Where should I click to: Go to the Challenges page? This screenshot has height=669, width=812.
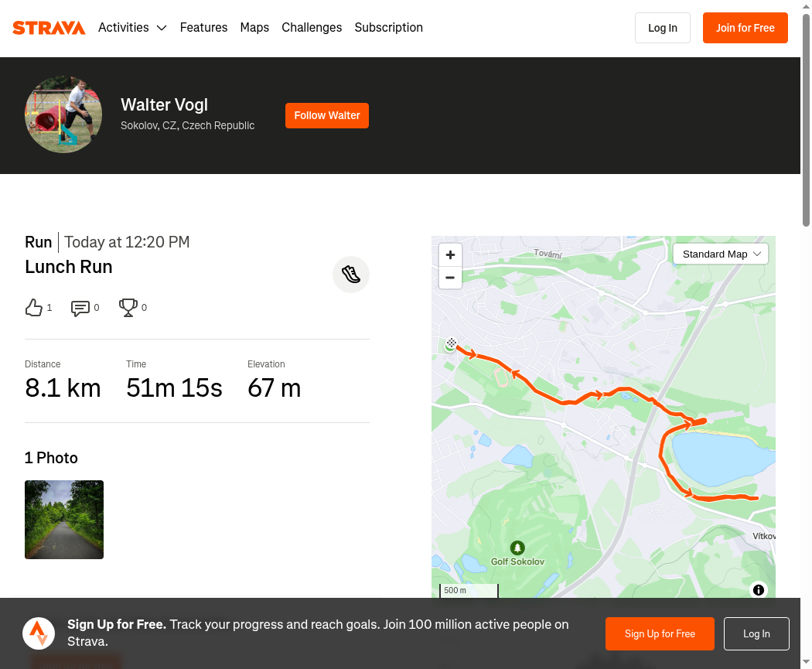pos(312,27)
